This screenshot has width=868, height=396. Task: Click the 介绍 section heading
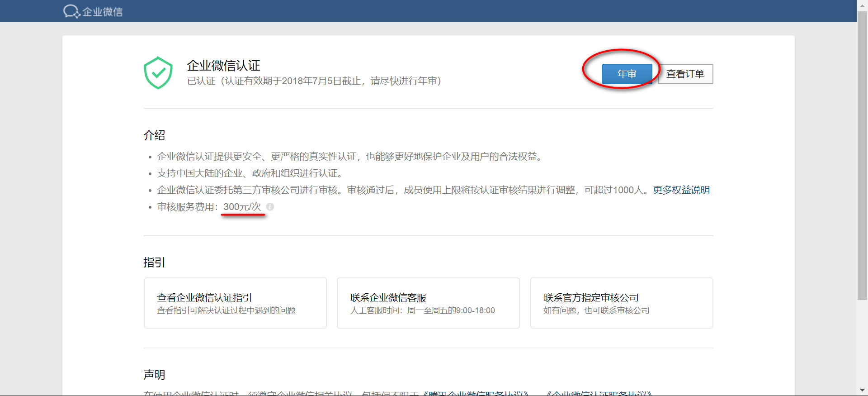(154, 135)
